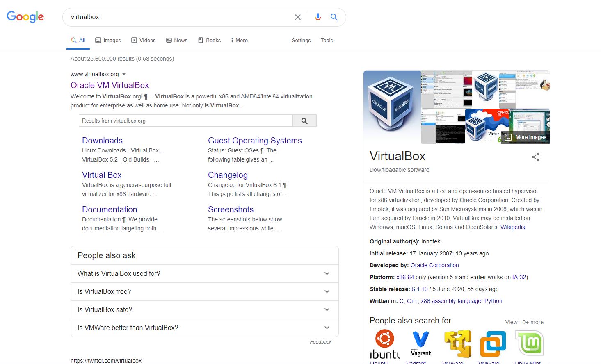Open the Ubuntu related search icon
This screenshot has width=601, height=364.
384,344
